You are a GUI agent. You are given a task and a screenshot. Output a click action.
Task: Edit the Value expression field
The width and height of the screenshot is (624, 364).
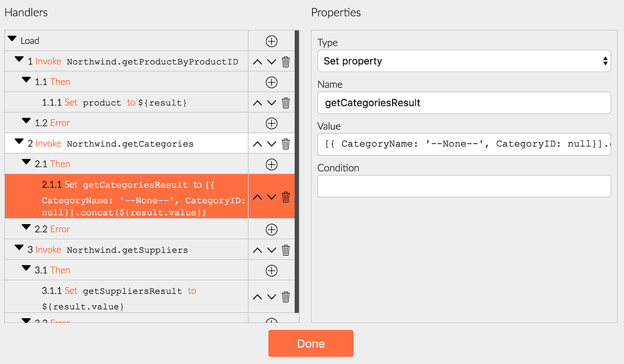pyautogui.click(x=464, y=145)
